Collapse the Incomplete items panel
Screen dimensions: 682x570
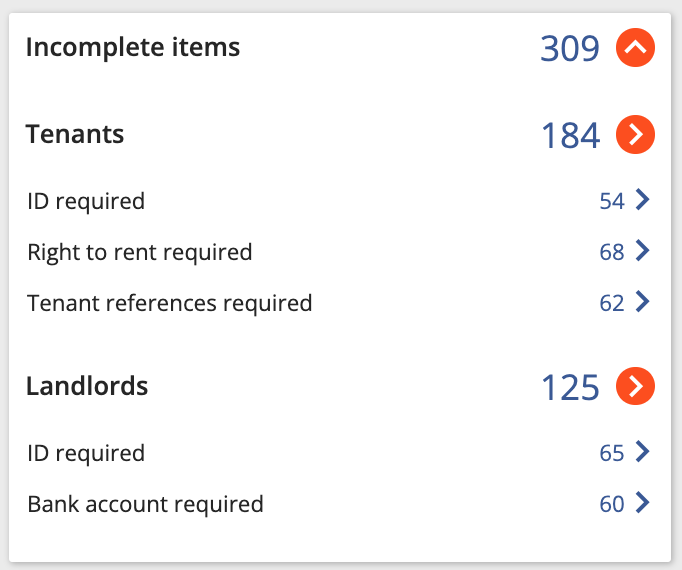pos(635,47)
